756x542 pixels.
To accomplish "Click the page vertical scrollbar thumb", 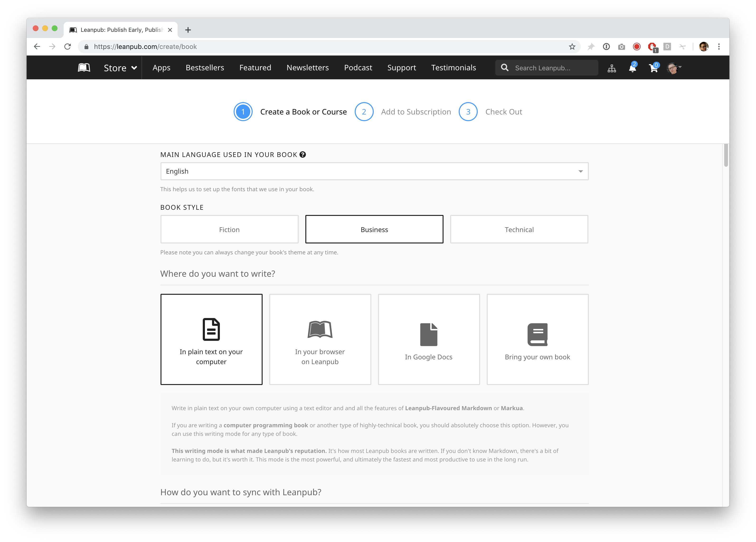I will click(x=726, y=155).
